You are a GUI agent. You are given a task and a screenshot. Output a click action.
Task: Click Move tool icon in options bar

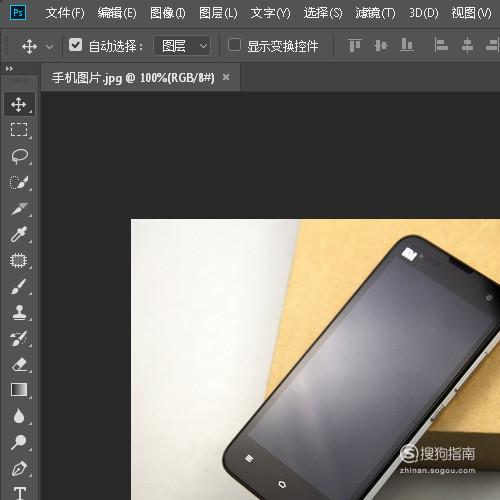coord(29,46)
